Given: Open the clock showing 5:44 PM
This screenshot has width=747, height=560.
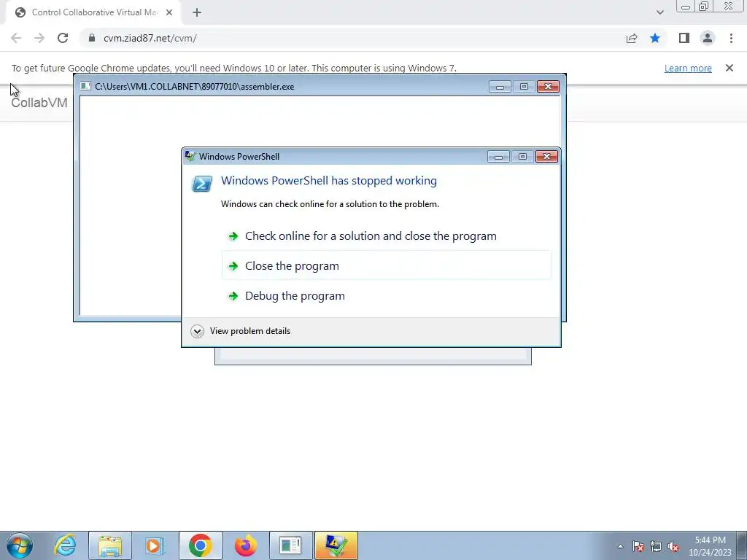Looking at the screenshot, I should [x=710, y=546].
